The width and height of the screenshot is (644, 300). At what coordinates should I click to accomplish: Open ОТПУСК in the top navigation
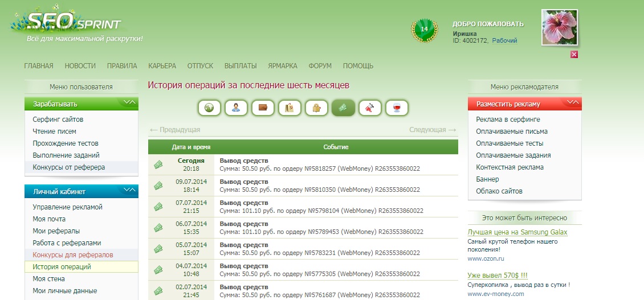(x=200, y=65)
